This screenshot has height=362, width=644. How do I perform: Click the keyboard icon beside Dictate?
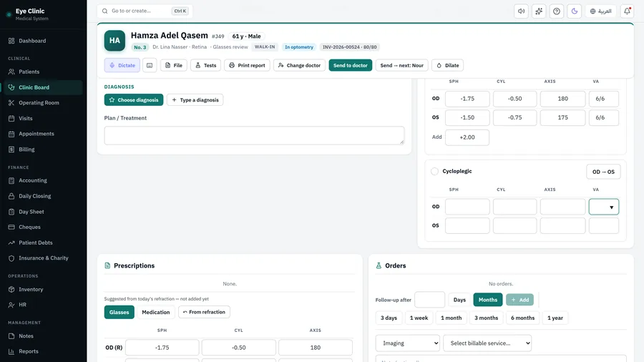[x=150, y=65]
